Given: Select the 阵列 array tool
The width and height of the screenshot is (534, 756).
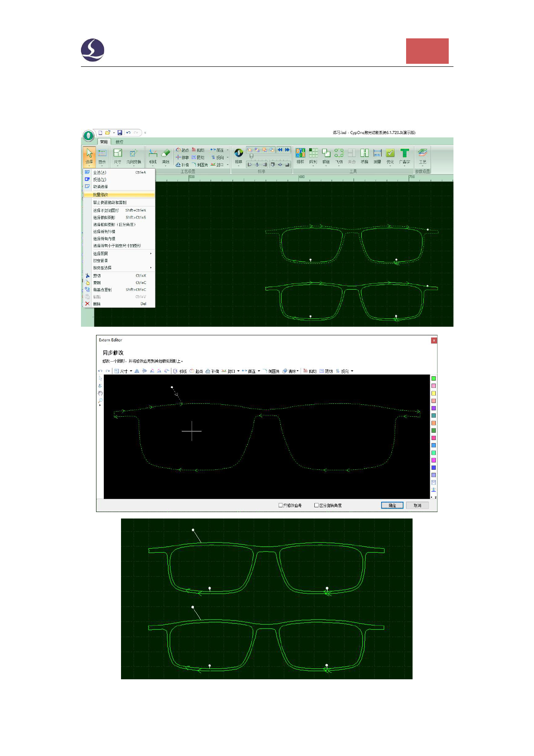Looking at the screenshot, I should [313, 155].
